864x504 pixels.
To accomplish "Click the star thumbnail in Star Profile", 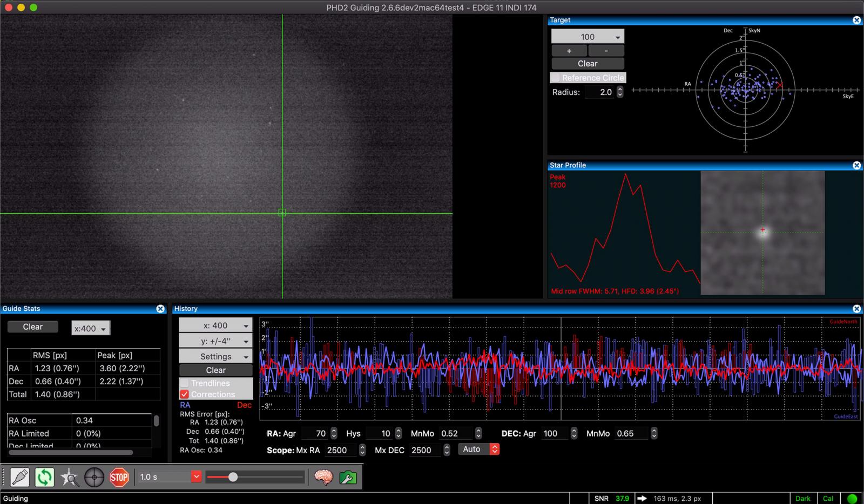I will click(762, 233).
